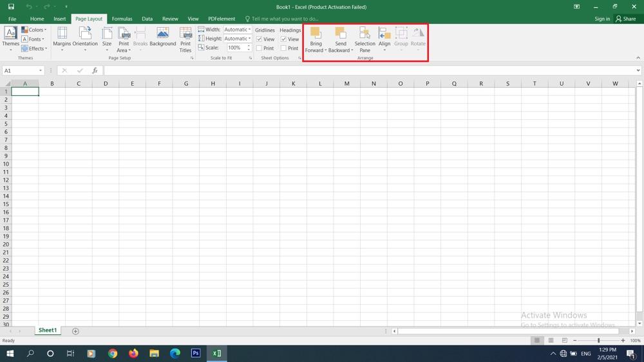Click the 100% zoom level
The height and width of the screenshot is (362, 644).
[x=636, y=340]
